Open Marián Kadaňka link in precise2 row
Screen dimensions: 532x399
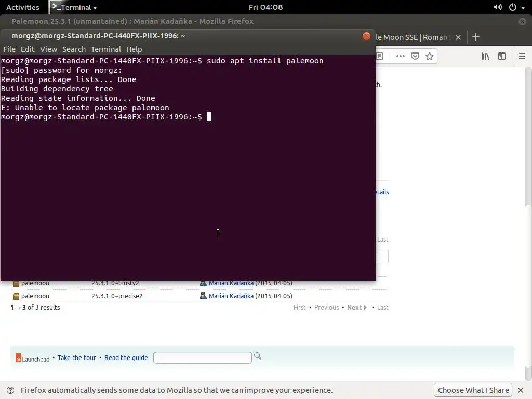coord(231,296)
